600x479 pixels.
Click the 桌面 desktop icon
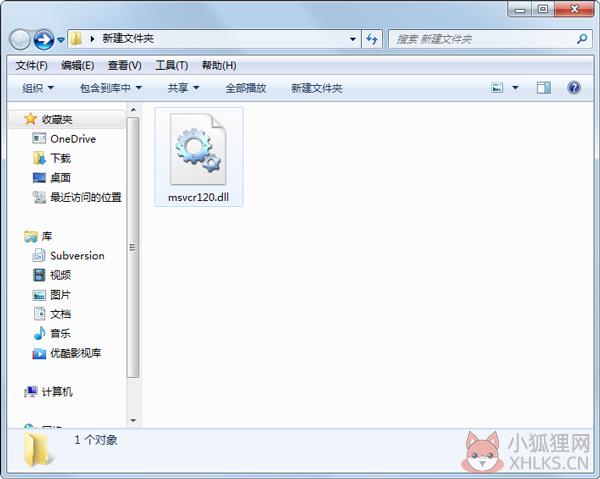coord(39,178)
